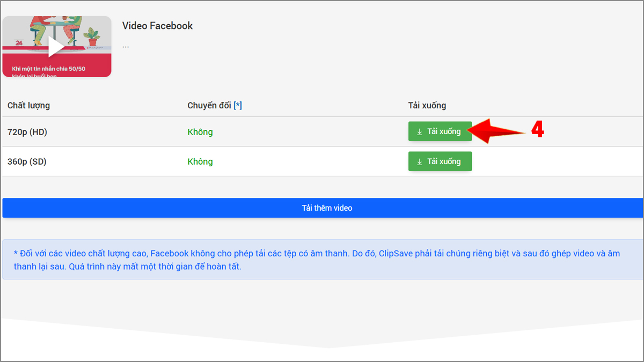Open the [*] footnote link in the header
The image size is (644, 362).
coord(238,105)
